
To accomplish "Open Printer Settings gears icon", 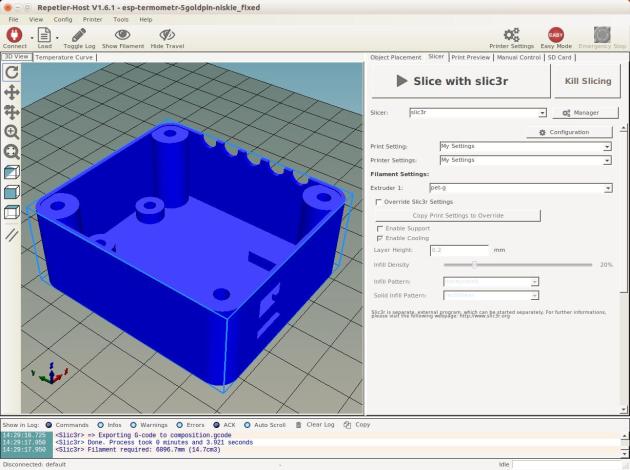I will coord(511,35).
